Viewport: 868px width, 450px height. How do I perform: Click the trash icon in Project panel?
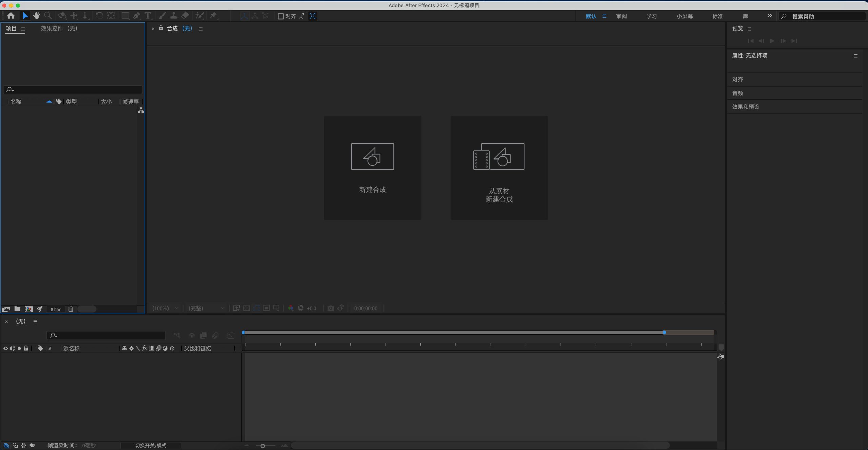pyautogui.click(x=71, y=309)
